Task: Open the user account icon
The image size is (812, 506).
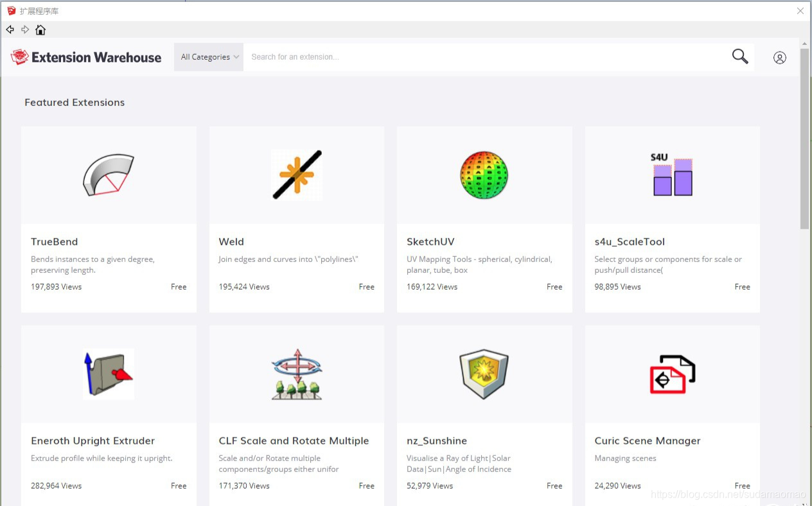Action: (x=780, y=58)
